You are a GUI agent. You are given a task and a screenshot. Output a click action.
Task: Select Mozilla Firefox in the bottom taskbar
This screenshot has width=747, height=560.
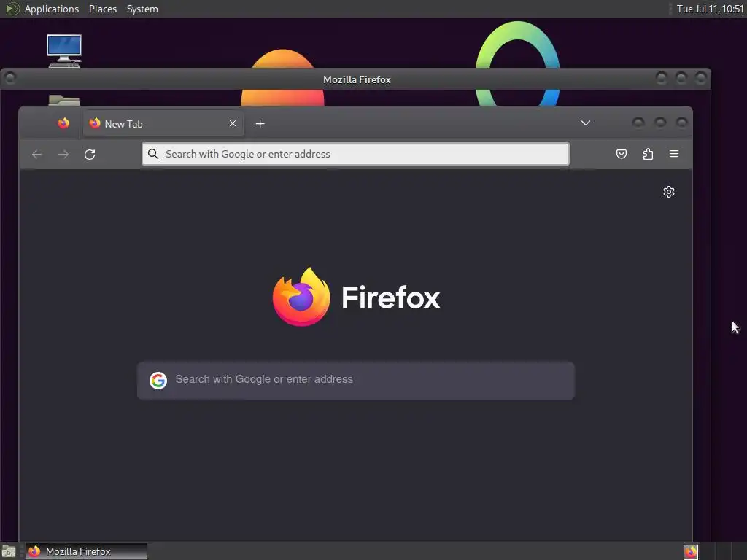point(86,551)
